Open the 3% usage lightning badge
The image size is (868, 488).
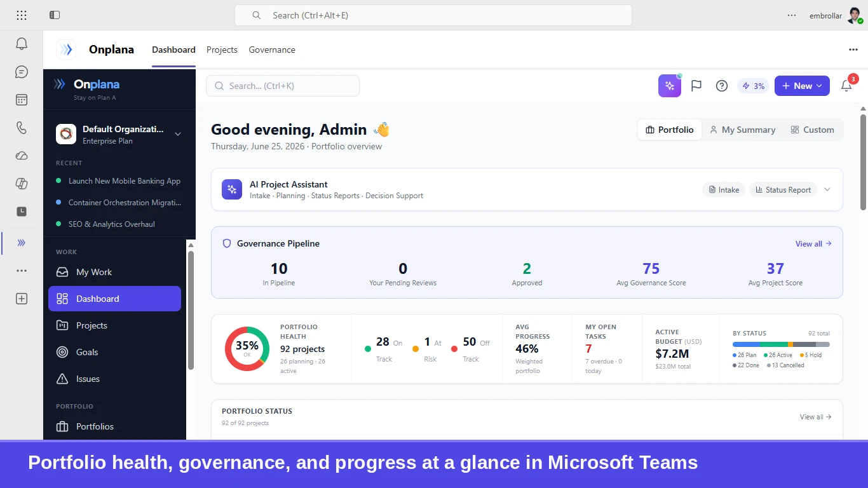pos(753,86)
